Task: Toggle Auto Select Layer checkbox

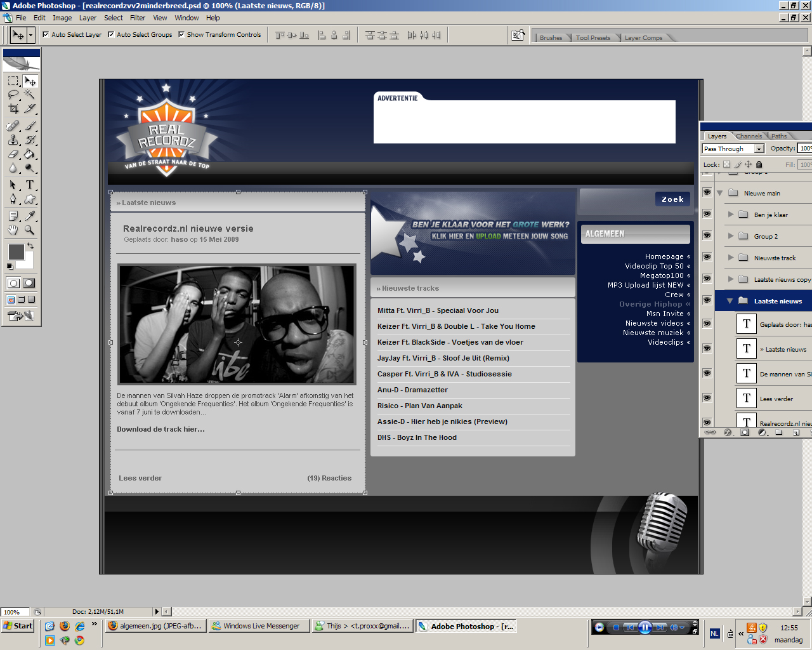Action: coord(46,34)
